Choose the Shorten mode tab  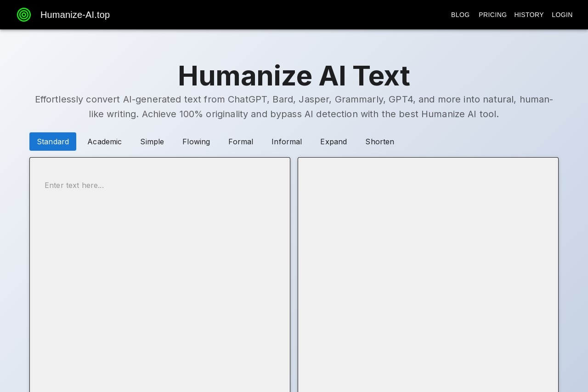pyautogui.click(x=380, y=142)
